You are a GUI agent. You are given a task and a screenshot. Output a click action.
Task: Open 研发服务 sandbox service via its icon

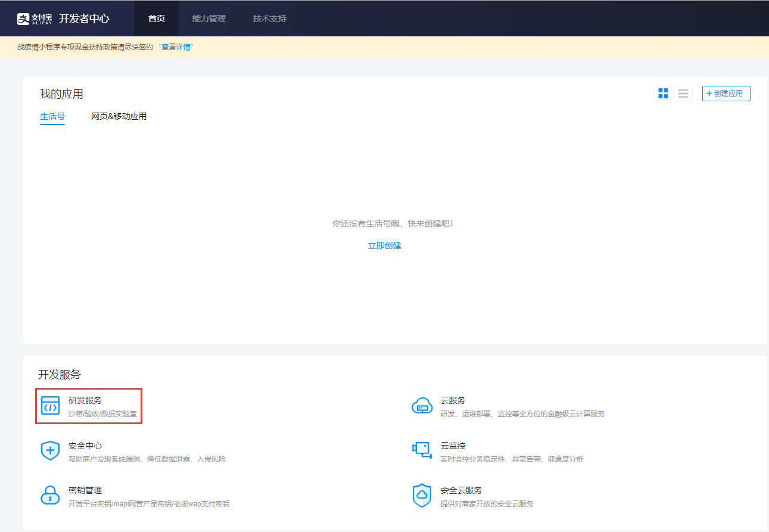pyautogui.click(x=50, y=406)
